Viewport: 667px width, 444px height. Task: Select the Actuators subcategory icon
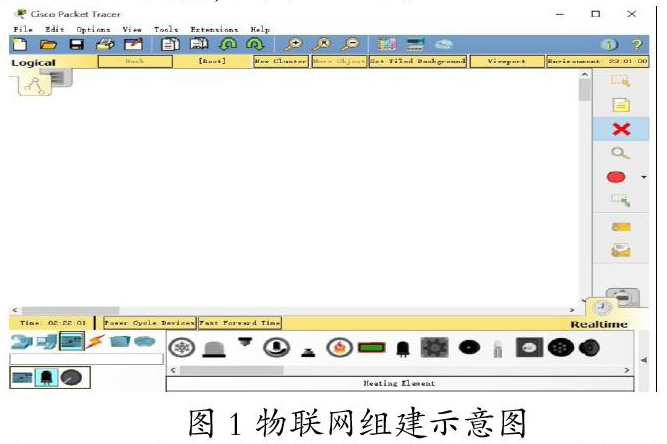coord(46,377)
